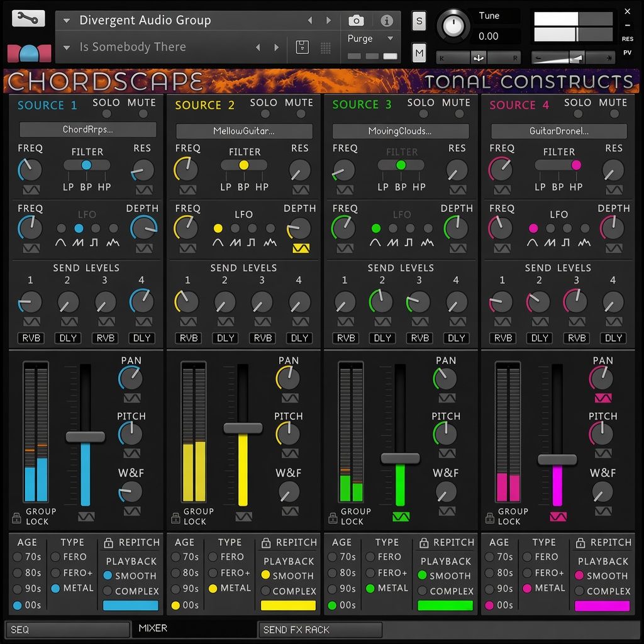
Task: Adjust the Source 1 volume fader
Action: tap(86, 436)
